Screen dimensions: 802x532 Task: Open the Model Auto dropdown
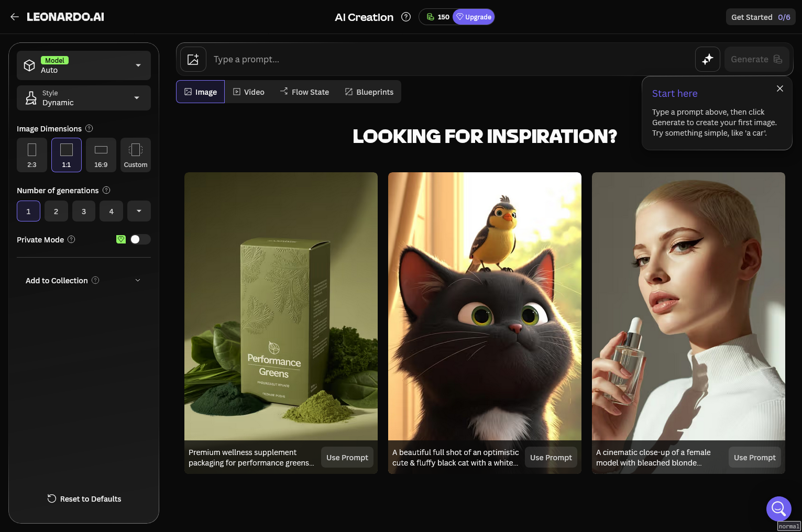[x=84, y=65]
